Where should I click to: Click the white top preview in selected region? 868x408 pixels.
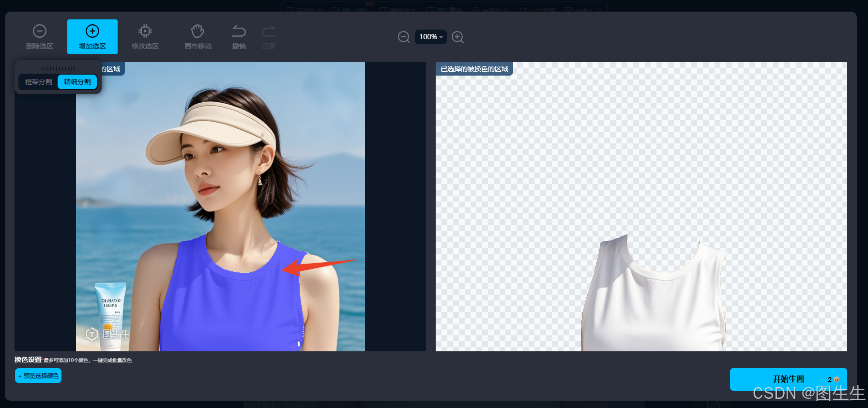coord(654,305)
